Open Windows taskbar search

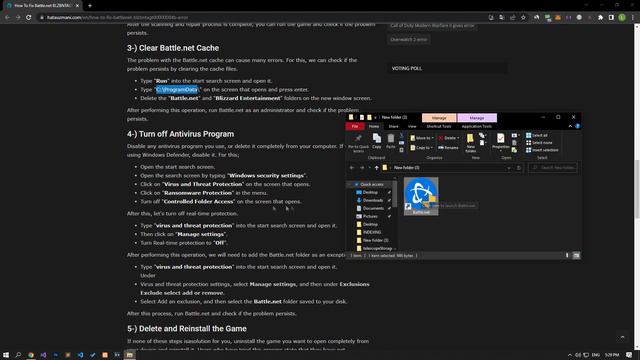(18, 355)
